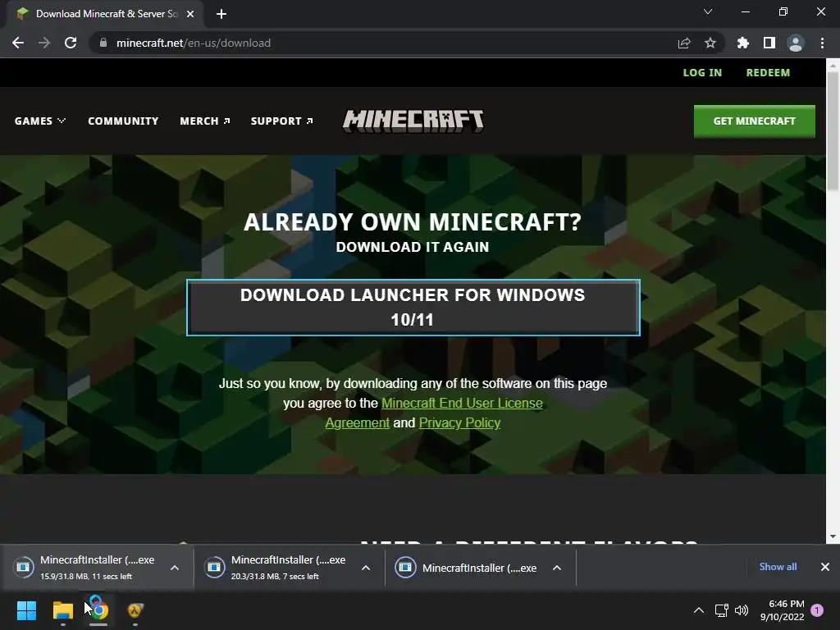
Task: Open the tab search chevron in title bar
Action: 708,11
